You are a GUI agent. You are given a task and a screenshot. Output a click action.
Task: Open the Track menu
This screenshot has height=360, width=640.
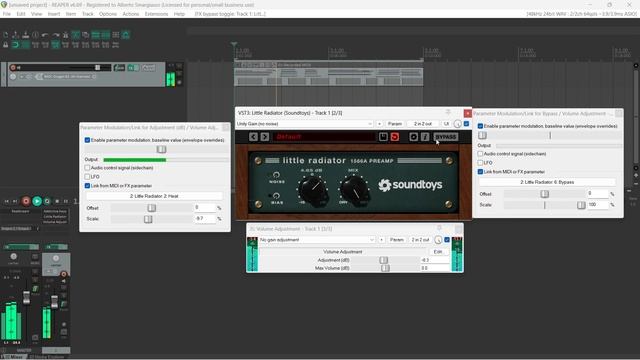pos(88,14)
